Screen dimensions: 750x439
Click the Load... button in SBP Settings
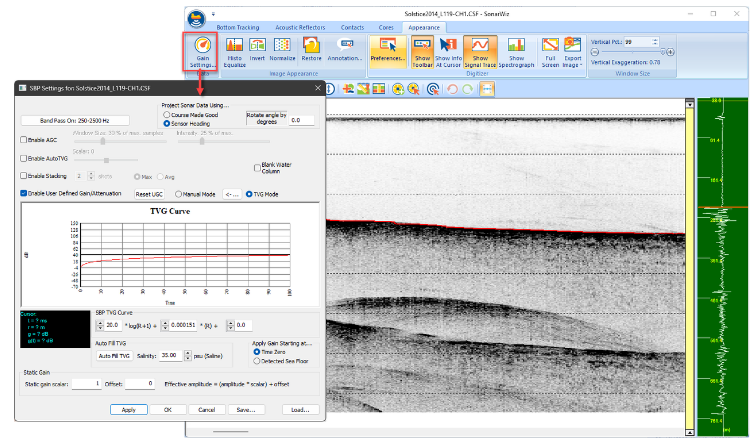click(x=300, y=410)
